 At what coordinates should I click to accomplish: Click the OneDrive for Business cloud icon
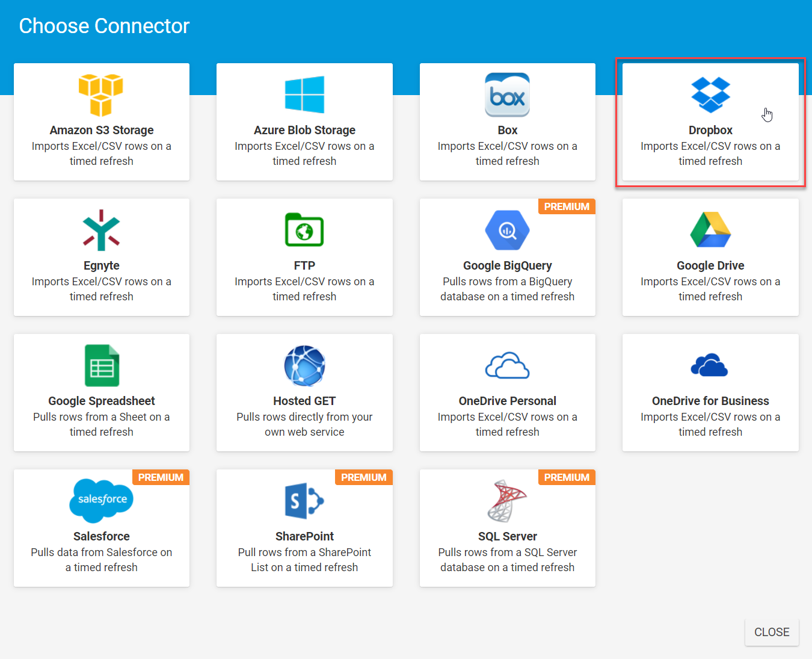click(x=710, y=365)
